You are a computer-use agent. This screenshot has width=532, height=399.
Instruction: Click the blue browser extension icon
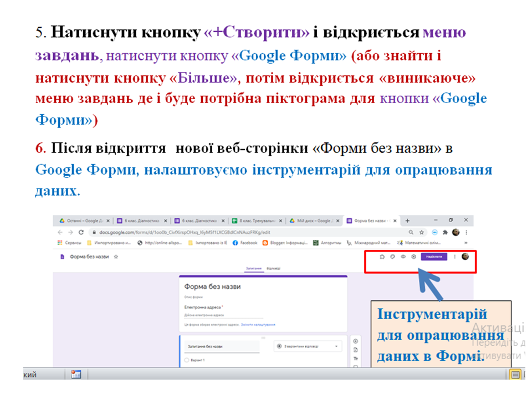tap(434, 232)
